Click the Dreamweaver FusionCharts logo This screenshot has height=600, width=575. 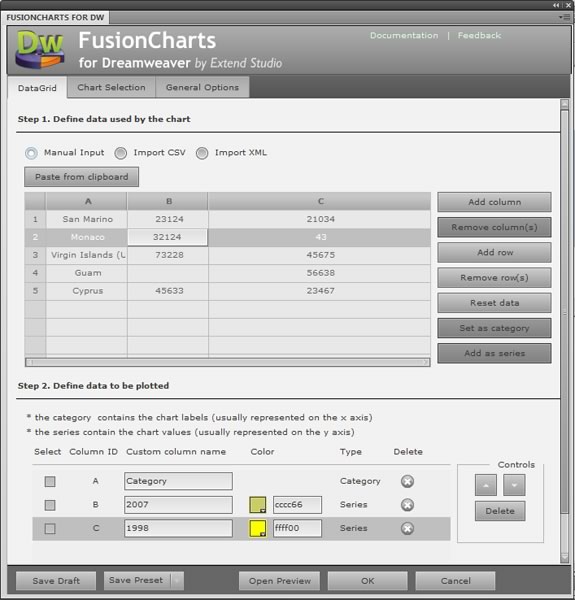click(39, 49)
